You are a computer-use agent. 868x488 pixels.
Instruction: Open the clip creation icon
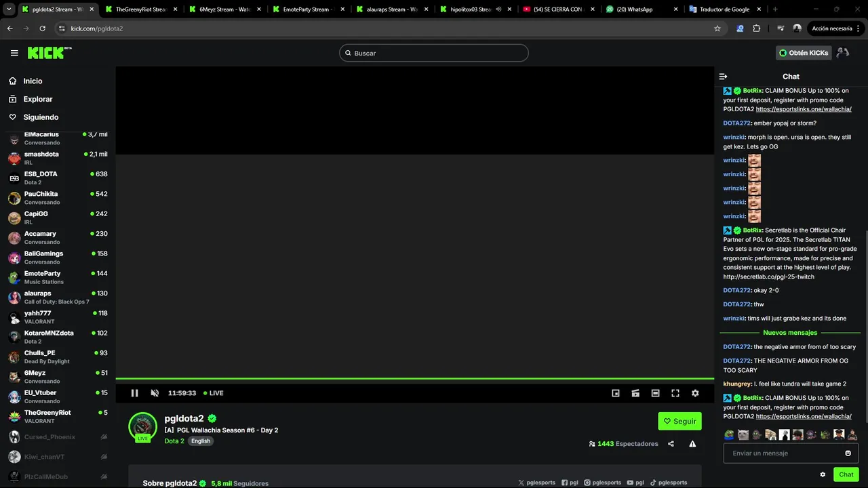(635, 393)
